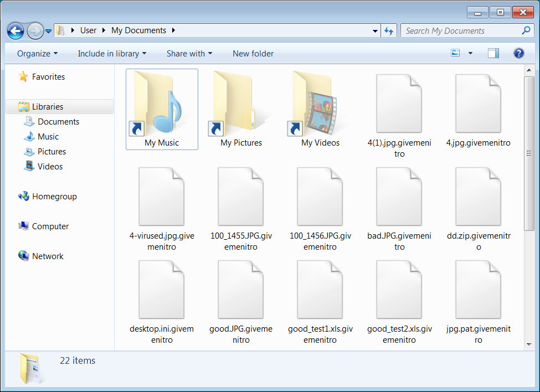540x392 pixels.
Task: Click the vertical scrollbar down arrow
Action: [x=529, y=344]
